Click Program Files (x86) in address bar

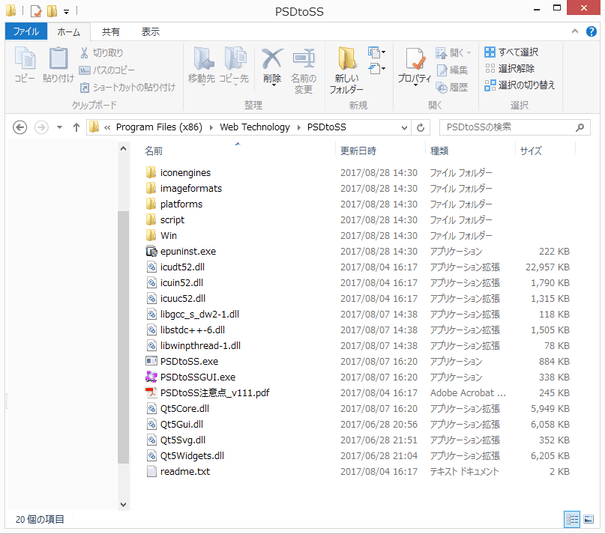pyautogui.click(x=159, y=127)
